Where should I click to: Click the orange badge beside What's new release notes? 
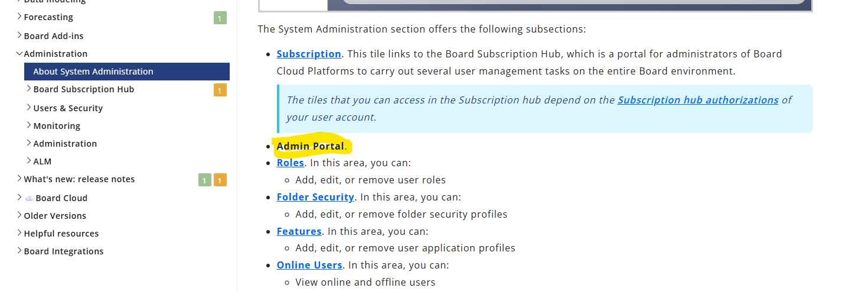point(220,180)
